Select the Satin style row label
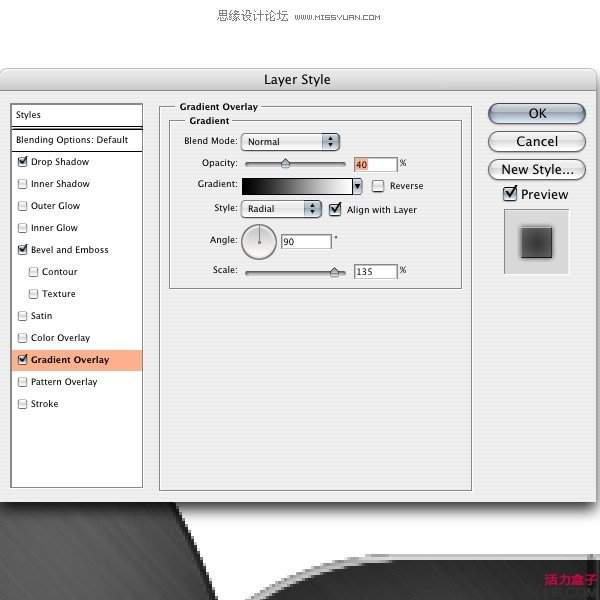The height and width of the screenshot is (600, 600). pyautogui.click(x=42, y=316)
